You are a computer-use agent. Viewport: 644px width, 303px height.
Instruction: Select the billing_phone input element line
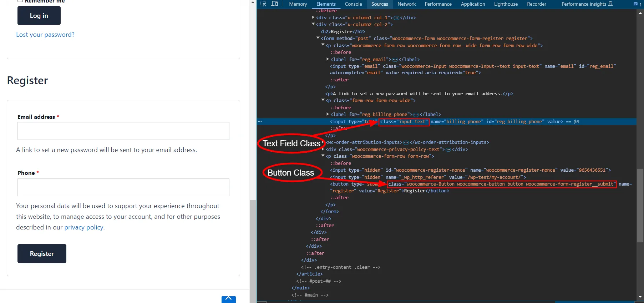[446, 121]
